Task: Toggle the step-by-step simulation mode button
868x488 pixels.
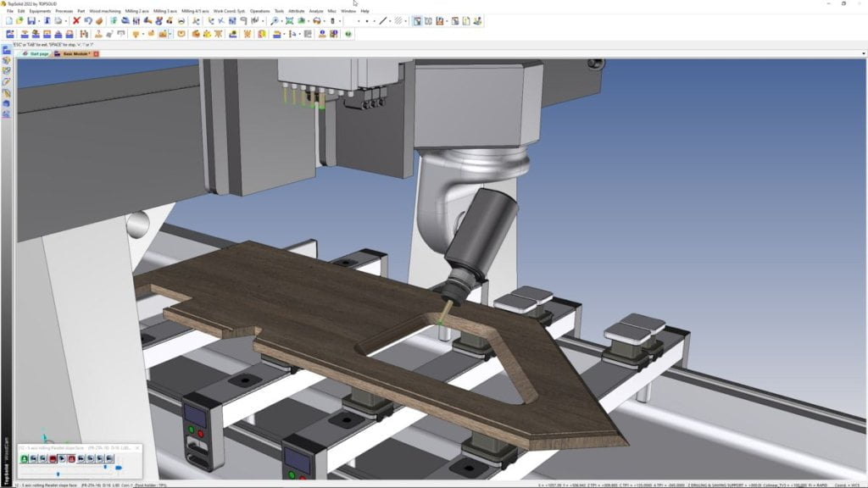Action: [x=83, y=458]
